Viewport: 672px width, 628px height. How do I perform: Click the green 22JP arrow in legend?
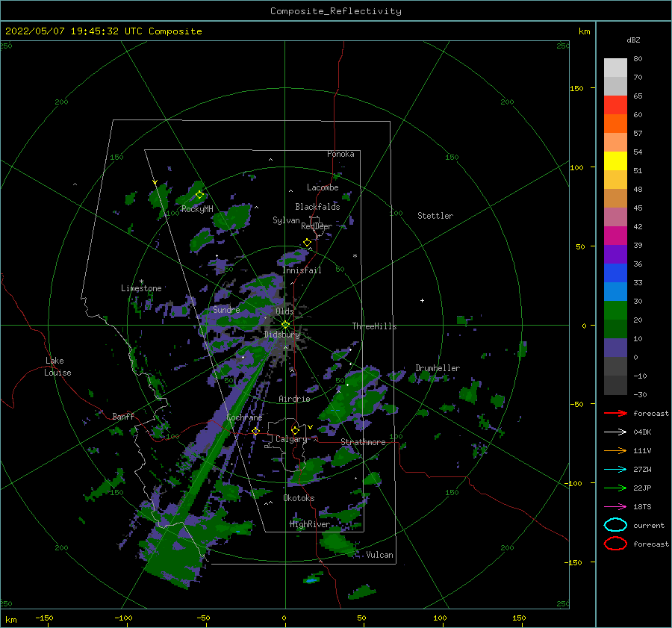[x=615, y=488]
